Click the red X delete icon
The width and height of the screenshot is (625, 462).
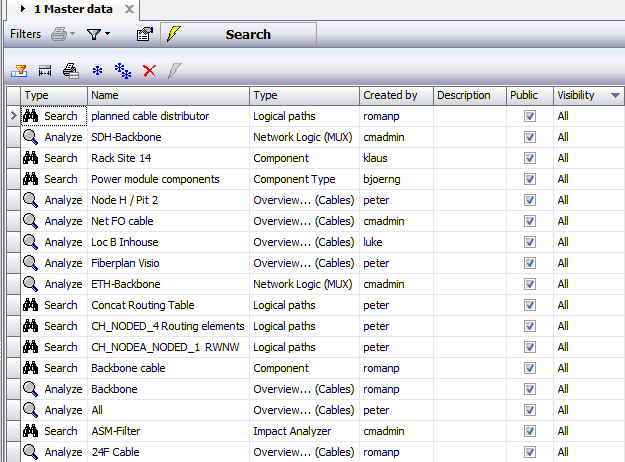[149, 71]
